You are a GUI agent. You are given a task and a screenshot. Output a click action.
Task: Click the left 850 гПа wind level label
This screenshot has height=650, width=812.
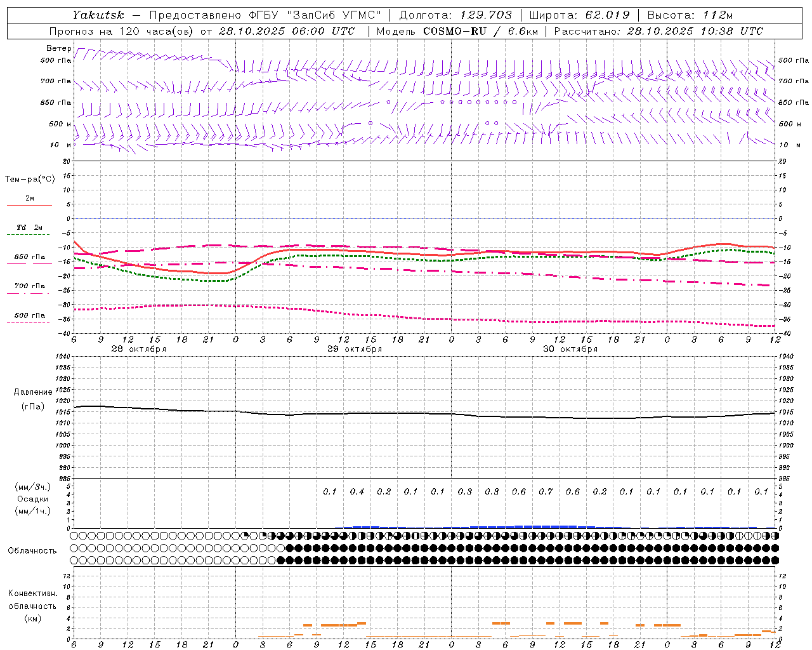point(56,102)
